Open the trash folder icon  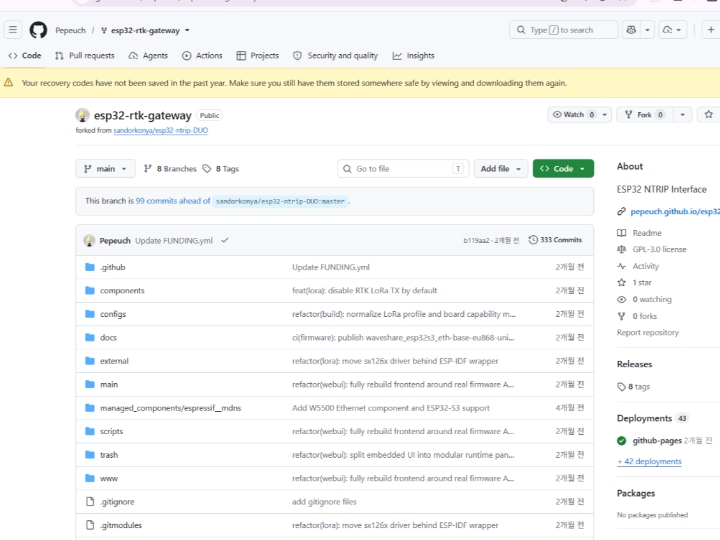point(90,455)
